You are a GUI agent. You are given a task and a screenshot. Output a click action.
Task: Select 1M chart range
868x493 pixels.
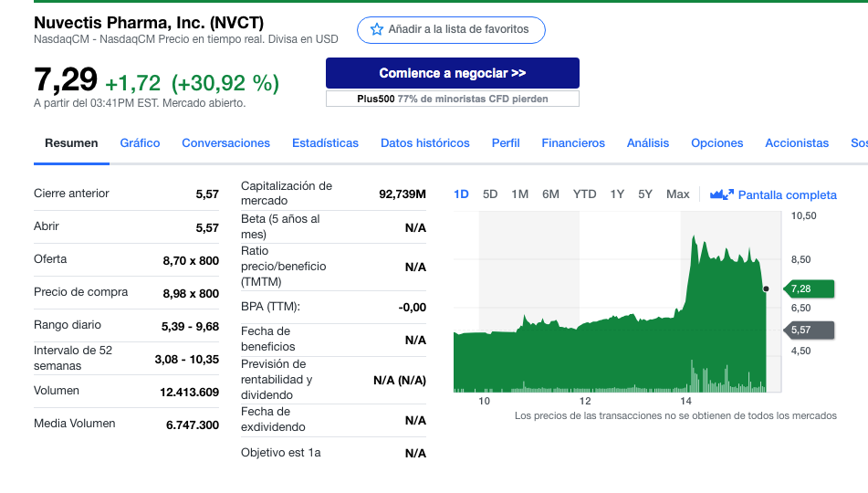pyautogui.click(x=520, y=194)
